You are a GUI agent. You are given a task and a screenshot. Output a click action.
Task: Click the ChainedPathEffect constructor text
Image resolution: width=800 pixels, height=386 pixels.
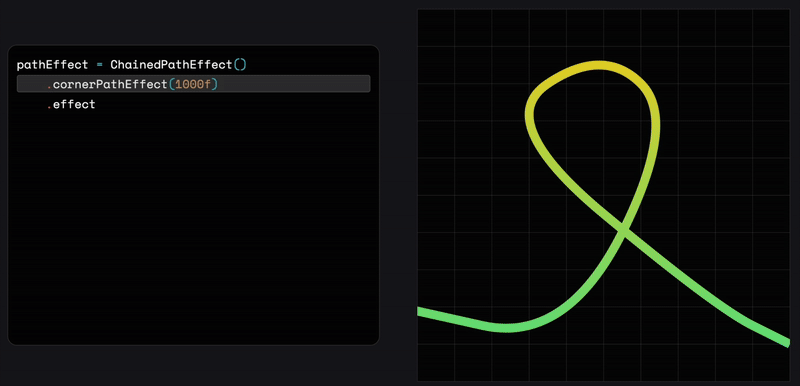(x=171, y=65)
